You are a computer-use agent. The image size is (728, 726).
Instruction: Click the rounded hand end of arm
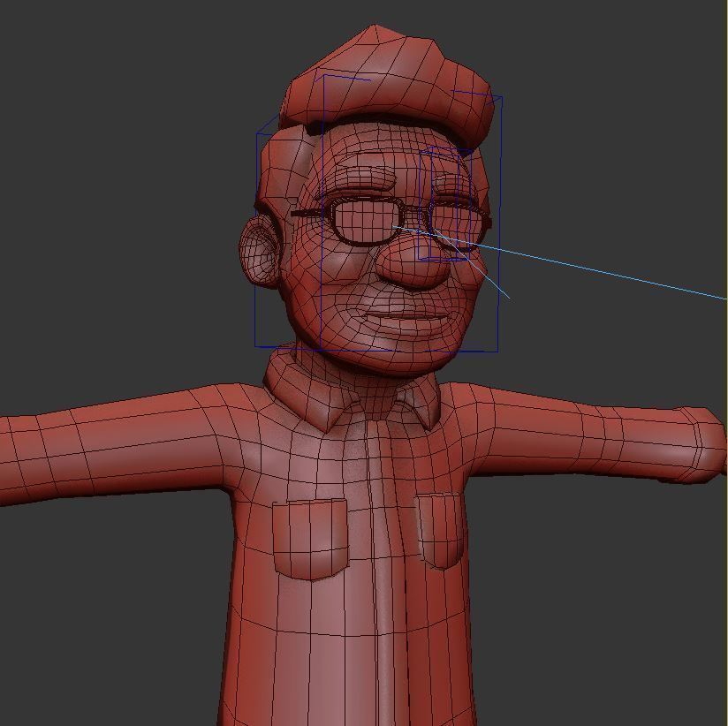(701, 445)
